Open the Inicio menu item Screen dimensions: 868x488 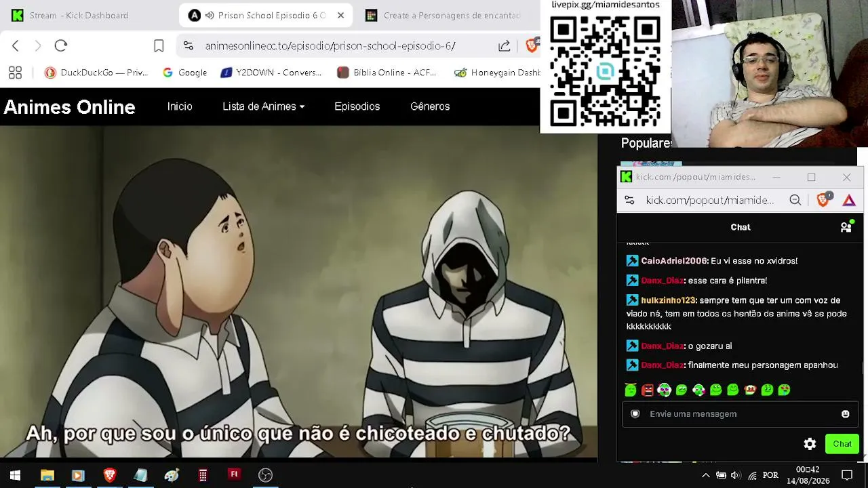[x=180, y=106]
